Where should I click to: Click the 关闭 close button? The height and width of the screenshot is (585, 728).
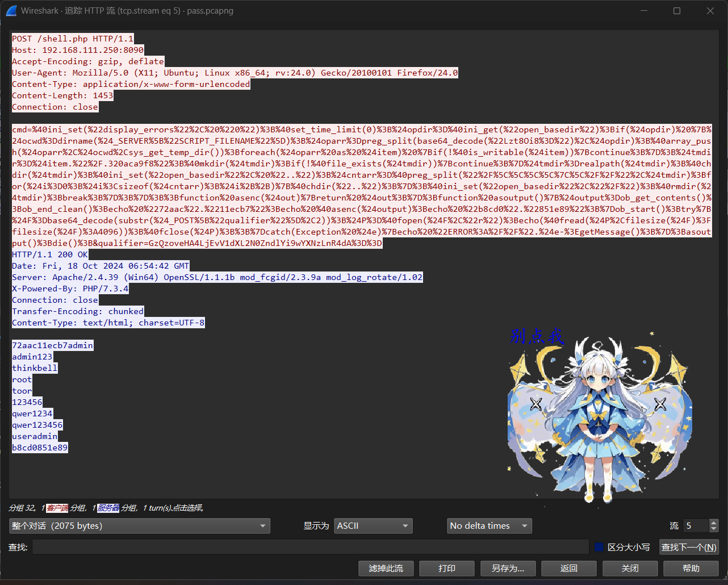coord(630,568)
